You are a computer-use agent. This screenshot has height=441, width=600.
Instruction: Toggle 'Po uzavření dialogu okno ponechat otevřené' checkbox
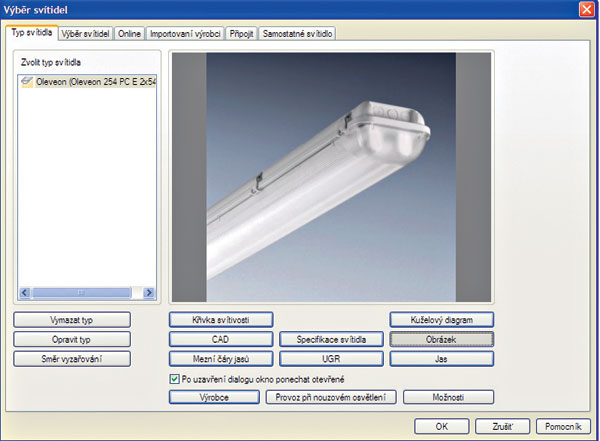click(x=176, y=379)
